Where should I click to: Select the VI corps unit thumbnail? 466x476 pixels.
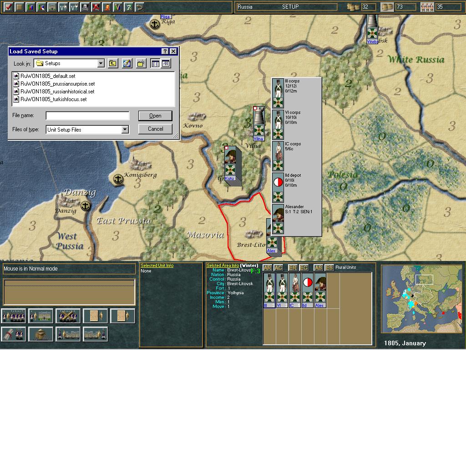pos(282,291)
